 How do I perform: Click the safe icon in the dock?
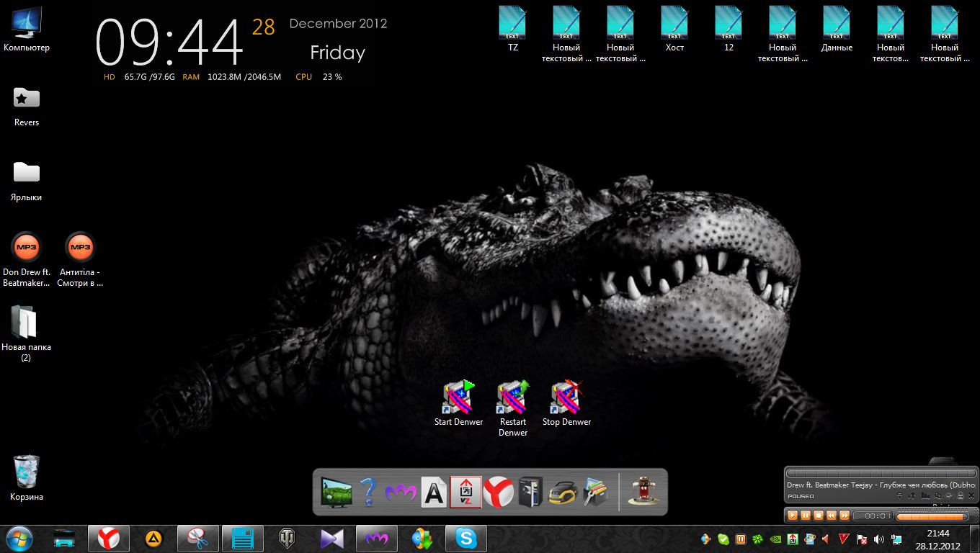tap(530, 493)
